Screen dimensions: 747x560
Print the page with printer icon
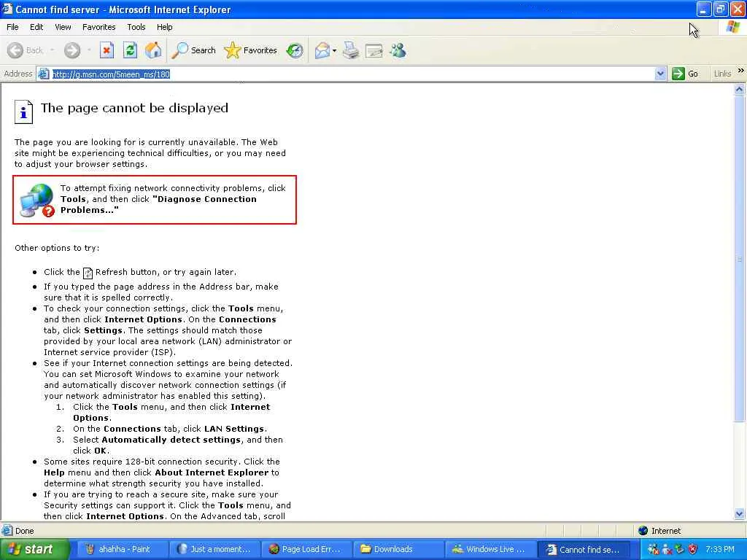351,50
